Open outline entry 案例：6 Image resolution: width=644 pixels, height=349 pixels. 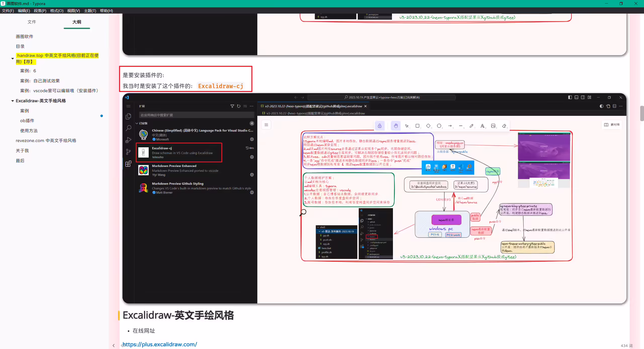(28, 71)
